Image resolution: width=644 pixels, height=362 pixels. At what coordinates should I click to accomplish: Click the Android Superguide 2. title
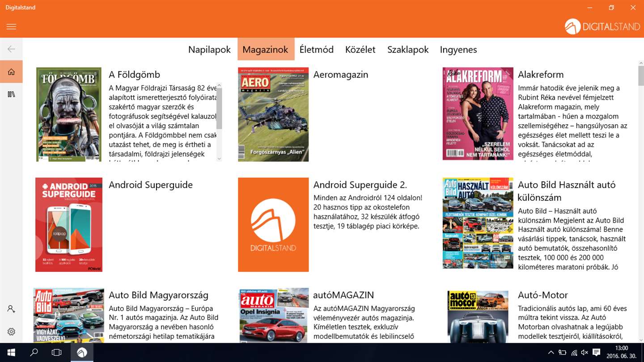(x=360, y=185)
